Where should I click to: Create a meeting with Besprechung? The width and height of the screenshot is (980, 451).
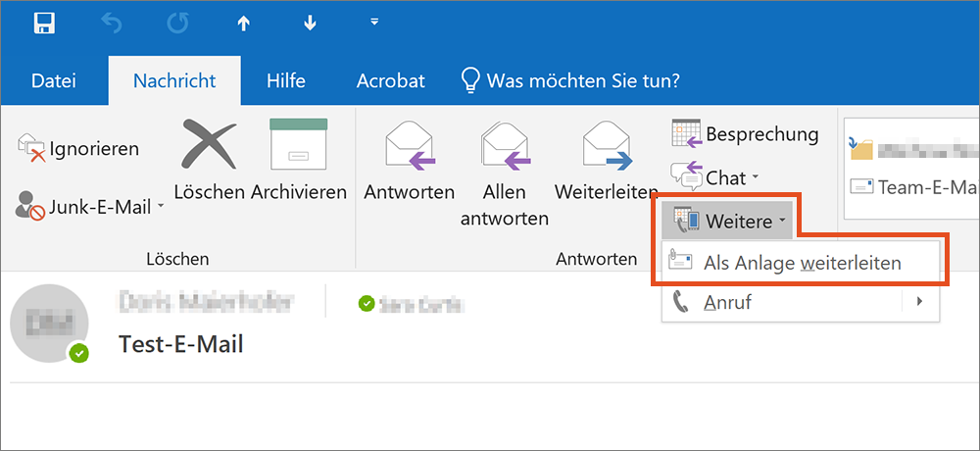(745, 134)
